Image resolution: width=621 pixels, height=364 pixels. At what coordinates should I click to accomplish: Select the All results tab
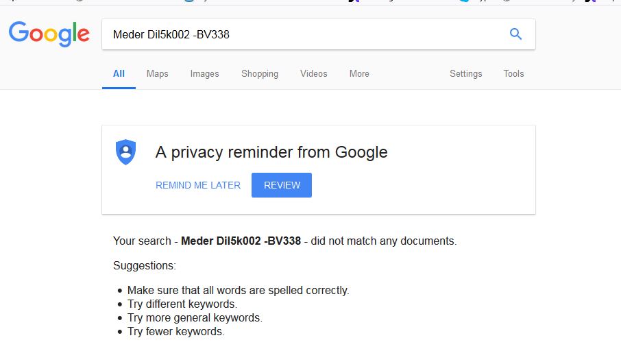click(x=119, y=73)
